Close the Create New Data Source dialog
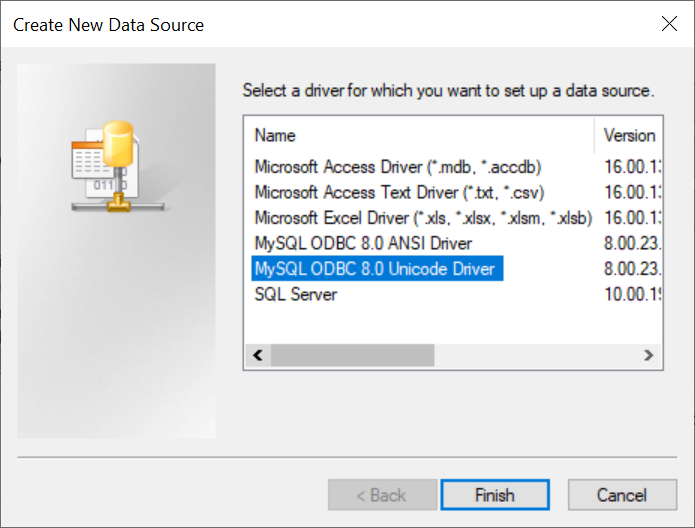This screenshot has height=528, width=695. (x=668, y=23)
